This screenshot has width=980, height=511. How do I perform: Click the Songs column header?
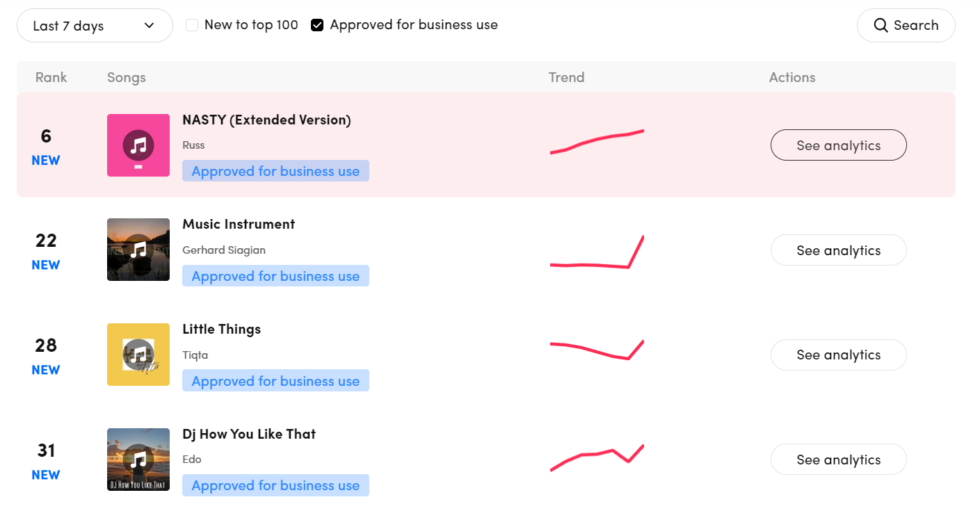[x=126, y=77]
